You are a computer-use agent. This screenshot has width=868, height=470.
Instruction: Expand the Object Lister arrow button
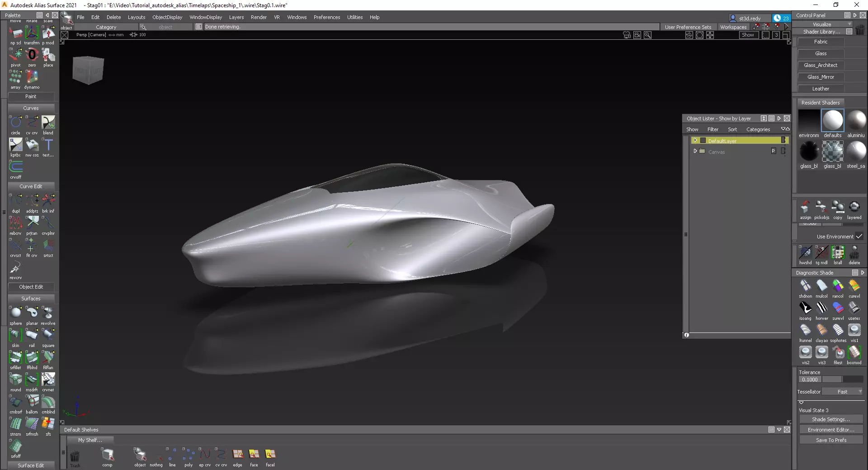pyautogui.click(x=779, y=119)
